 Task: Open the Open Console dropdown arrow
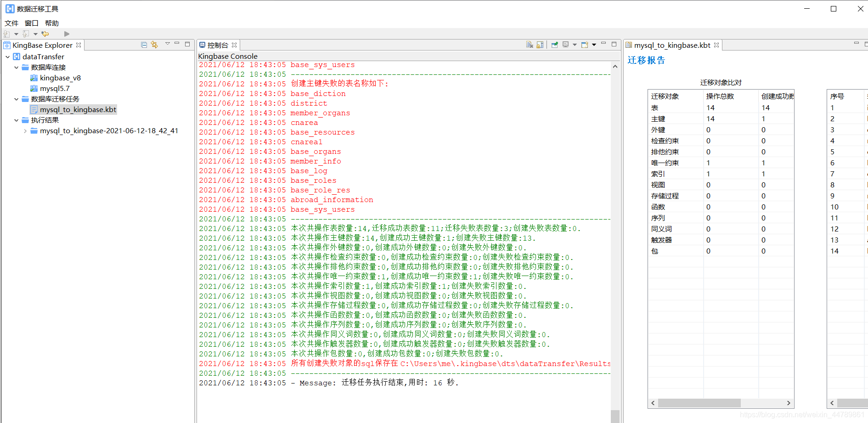tap(594, 45)
